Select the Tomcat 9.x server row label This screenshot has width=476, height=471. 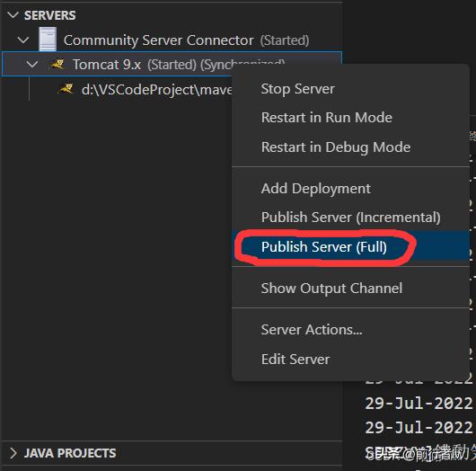[107, 65]
